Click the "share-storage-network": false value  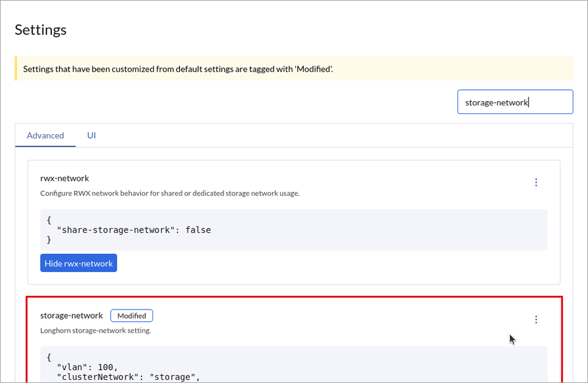tap(134, 230)
